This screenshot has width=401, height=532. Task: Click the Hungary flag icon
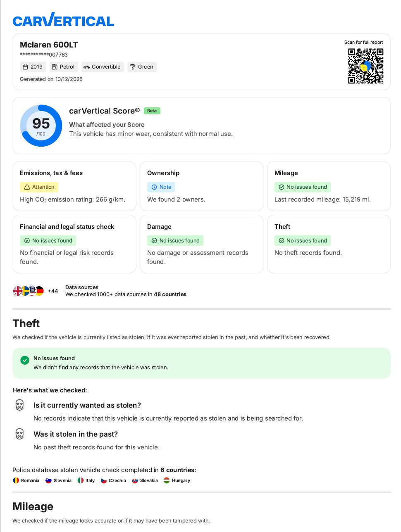point(167,480)
